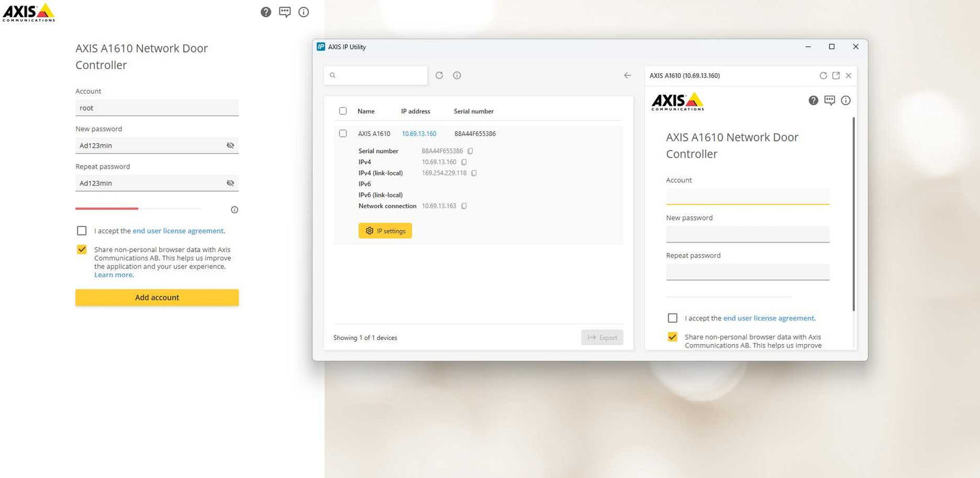Focus the empty Account field in the embedded panel
The height and width of the screenshot is (478, 980).
(x=748, y=197)
